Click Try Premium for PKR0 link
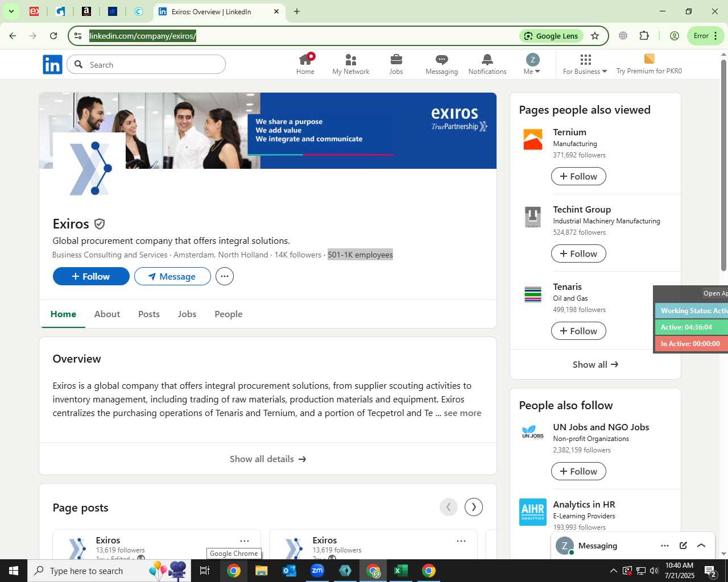This screenshot has height=582, width=728. pyautogui.click(x=649, y=64)
